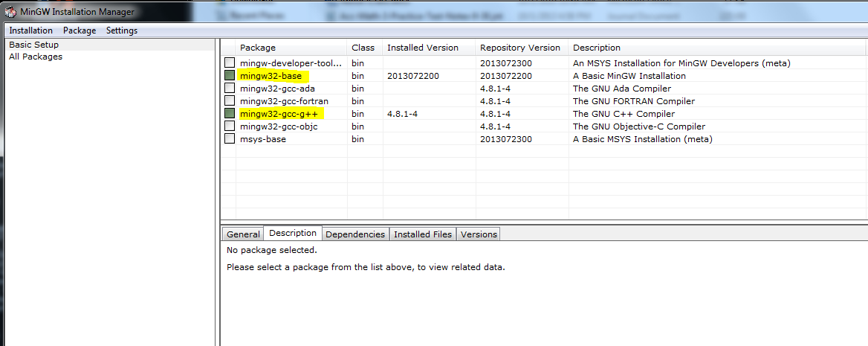This screenshot has height=346, width=868.
Task: Mark the mingw32-gcc-objc package checkbox
Action: pyautogui.click(x=230, y=126)
